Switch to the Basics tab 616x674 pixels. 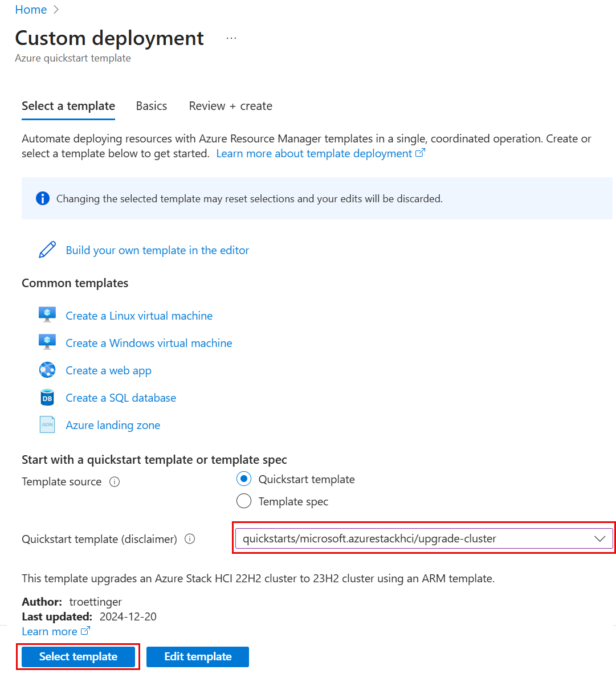click(152, 106)
